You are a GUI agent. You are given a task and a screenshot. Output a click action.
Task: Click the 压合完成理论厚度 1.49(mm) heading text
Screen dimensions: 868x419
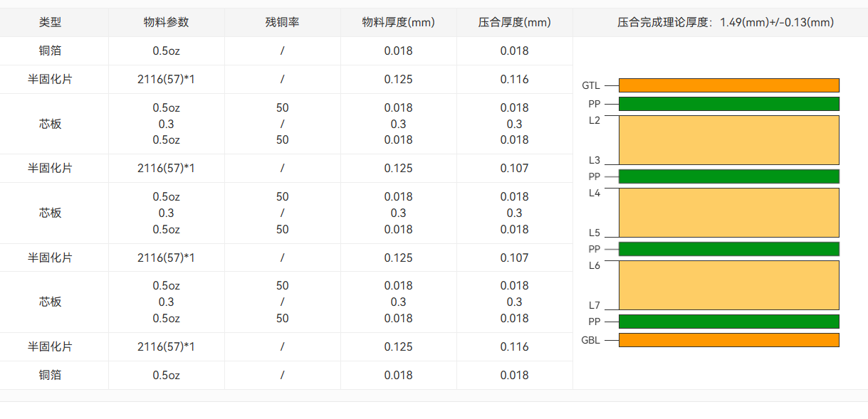(725, 22)
